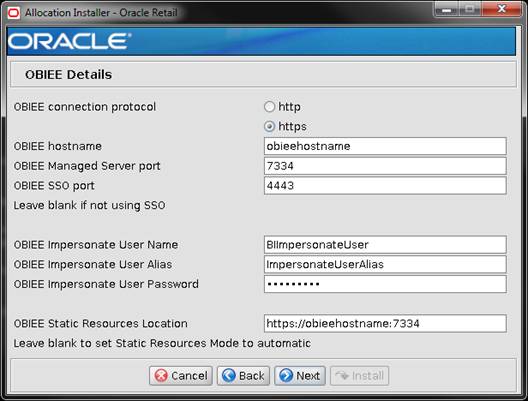Click the disabled Install button

coord(360,376)
